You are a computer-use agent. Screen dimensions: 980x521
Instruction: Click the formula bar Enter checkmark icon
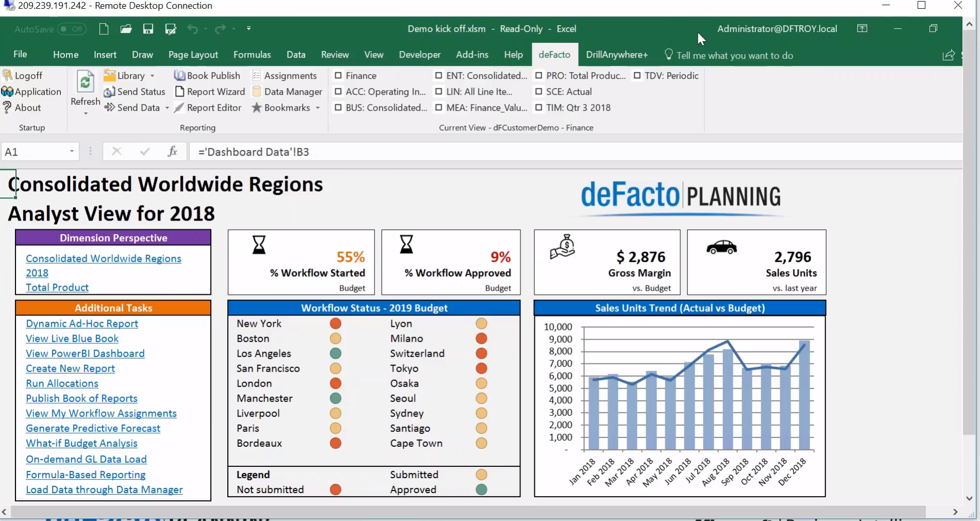(x=145, y=152)
